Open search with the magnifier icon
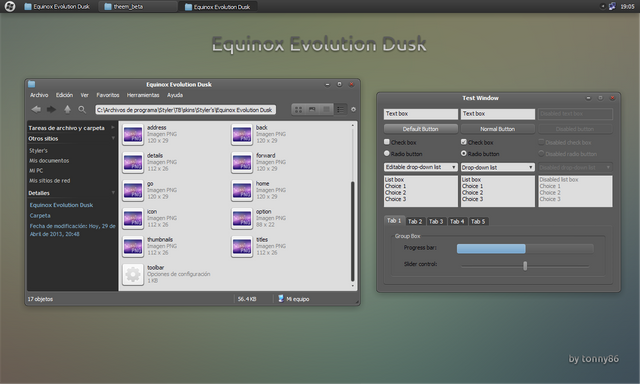Viewport: 640px width, 384px height. (x=82, y=109)
